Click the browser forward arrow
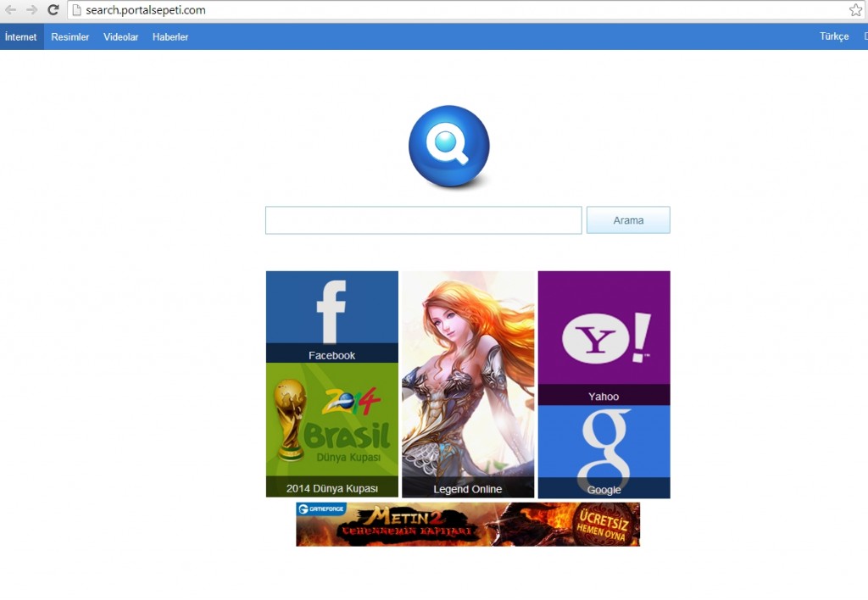Image resolution: width=868 pixels, height=600 pixels. coord(31,10)
